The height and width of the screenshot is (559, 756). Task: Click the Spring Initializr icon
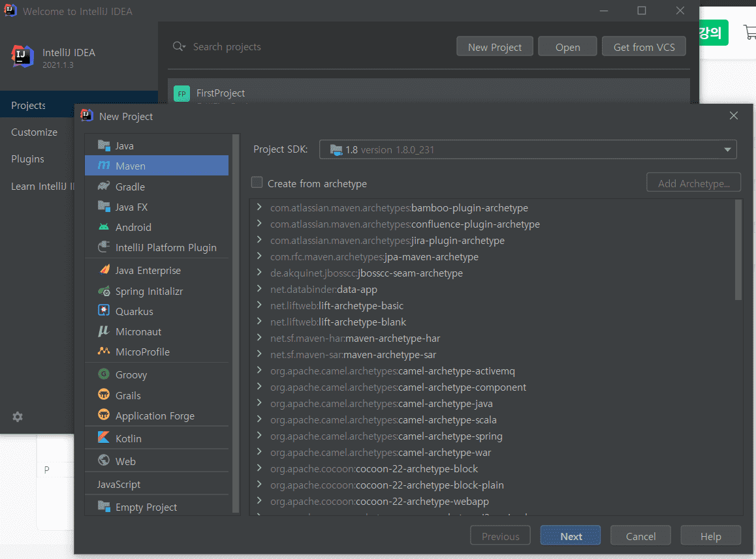click(x=104, y=290)
